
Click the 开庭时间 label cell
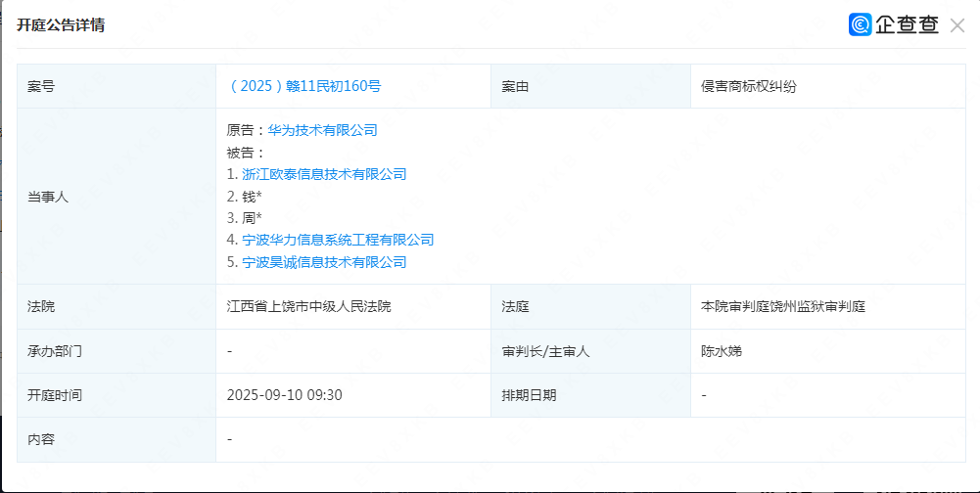[117, 395]
